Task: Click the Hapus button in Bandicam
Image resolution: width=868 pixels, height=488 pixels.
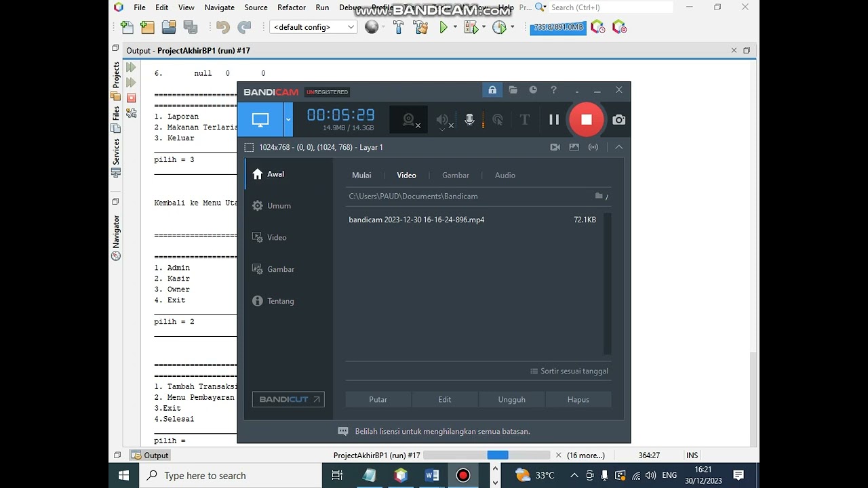Action: click(x=578, y=400)
